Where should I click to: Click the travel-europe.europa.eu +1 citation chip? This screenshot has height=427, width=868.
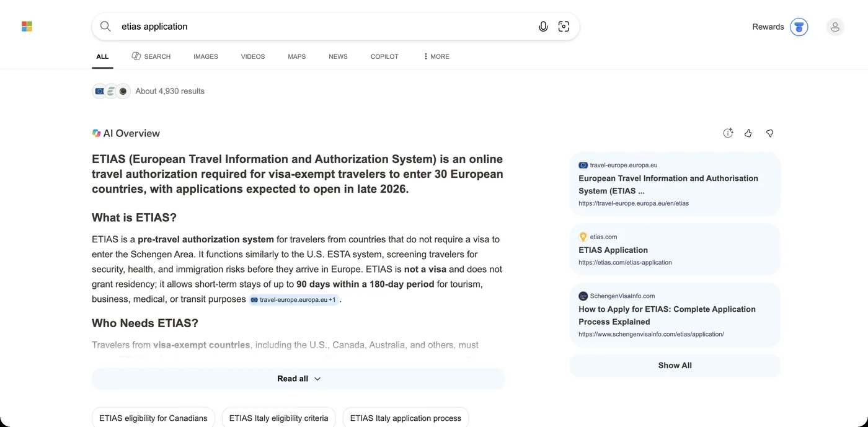[294, 300]
